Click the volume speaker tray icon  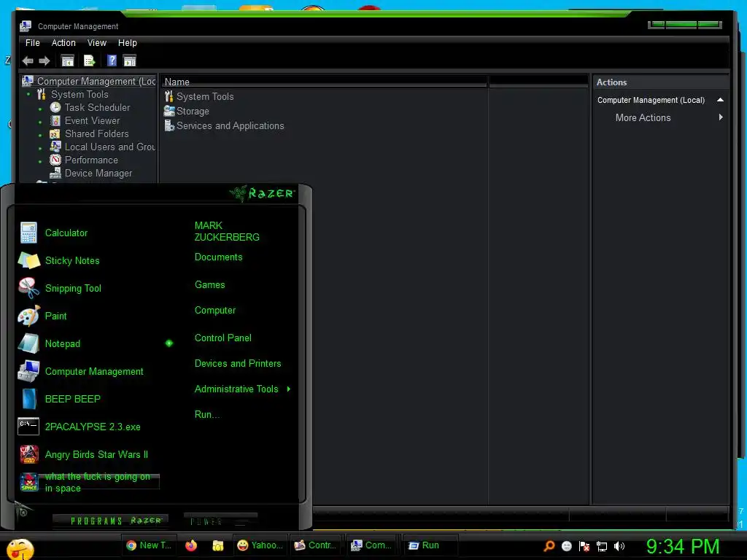point(619,546)
